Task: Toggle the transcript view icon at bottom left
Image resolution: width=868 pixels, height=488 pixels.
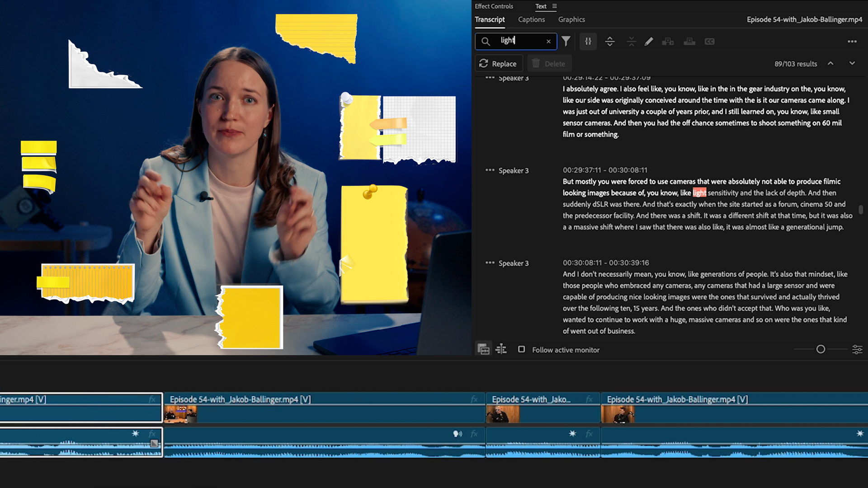Action: coord(483,349)
